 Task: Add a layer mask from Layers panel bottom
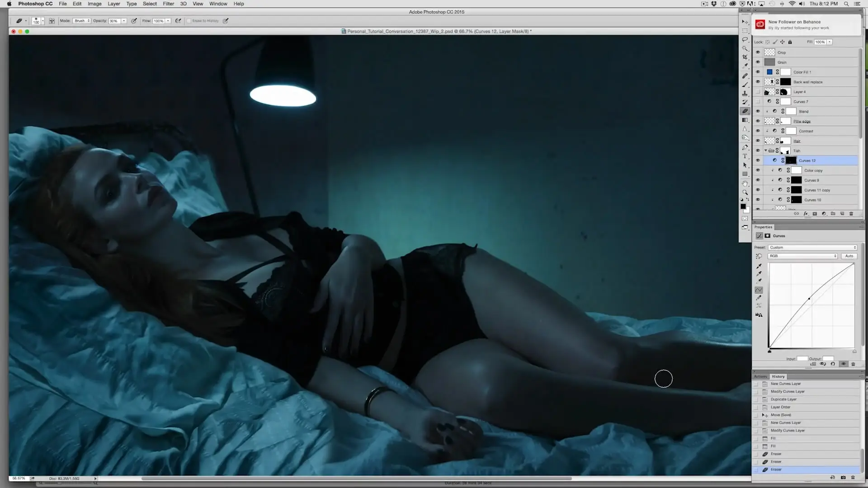(815, 214)
